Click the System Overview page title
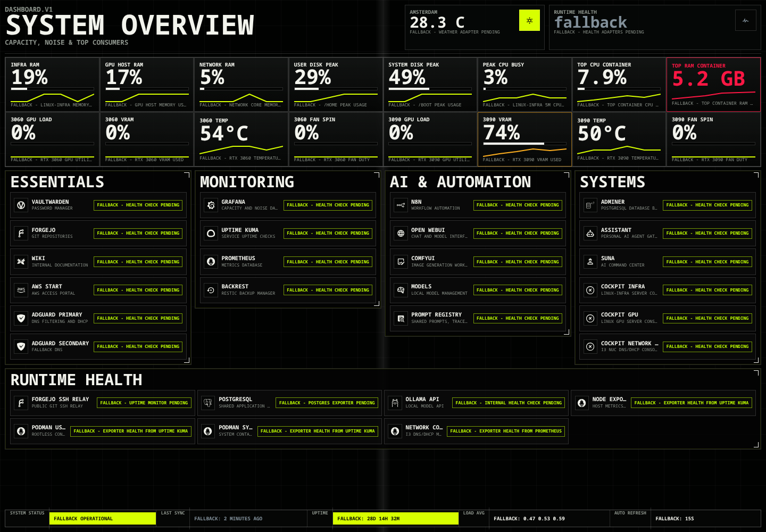 coord(130,26)
